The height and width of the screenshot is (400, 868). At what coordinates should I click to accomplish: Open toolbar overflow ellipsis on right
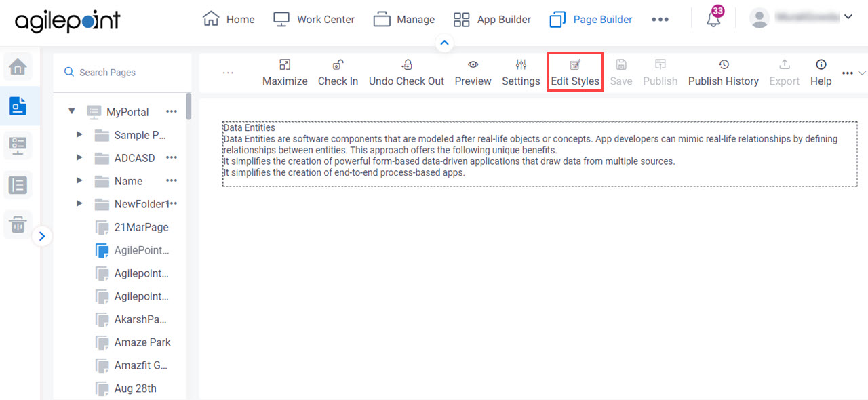(848, 73)
